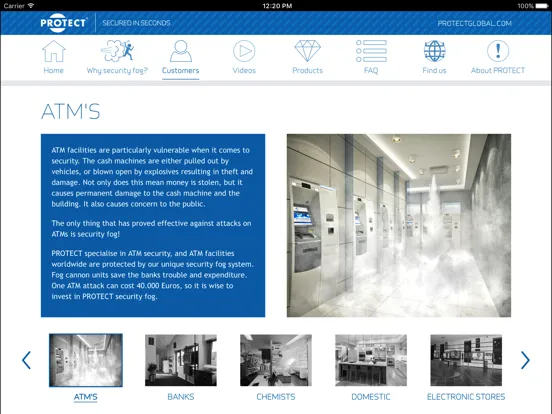Image resolution: width=552 pixels, height=414 pixels.
Task: Click the DOMESTIC category label
Action: [x=371, y=397]
